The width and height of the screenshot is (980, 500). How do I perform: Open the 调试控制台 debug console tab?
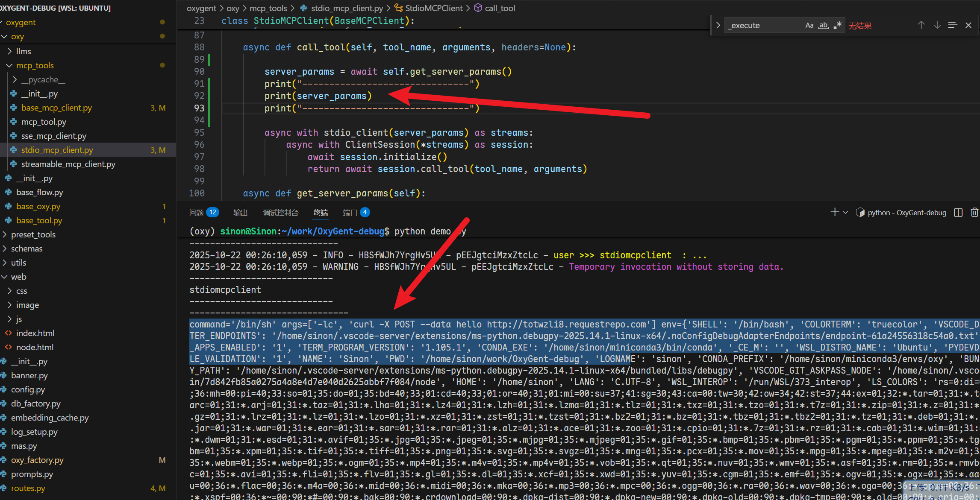[x=281, y=213]
